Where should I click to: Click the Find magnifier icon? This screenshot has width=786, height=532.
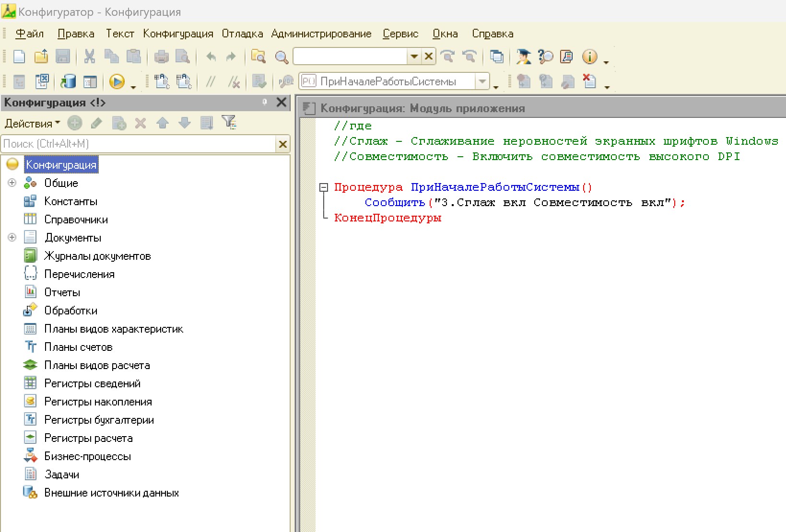282,57
